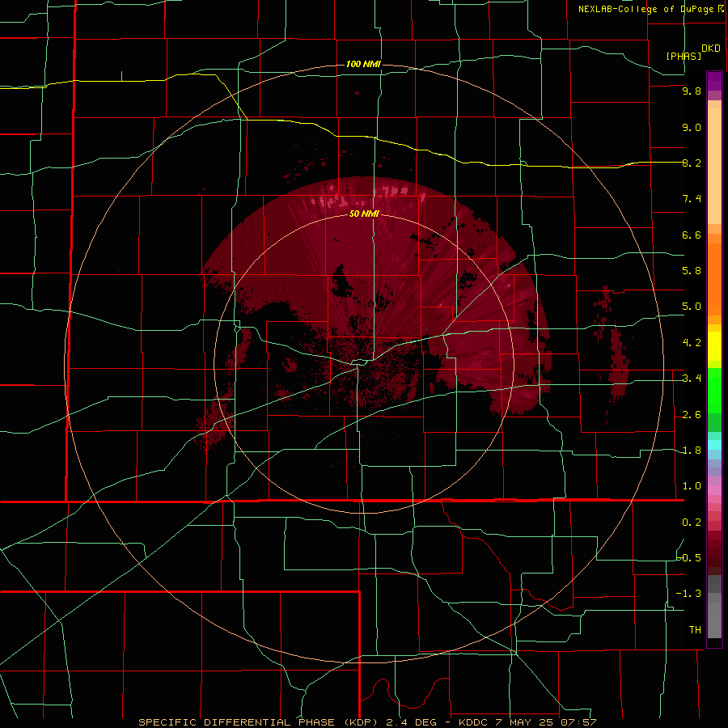The image size is (728, 728).
Task: Click the 2.4 DEG elevation text
Action: pyautogui.click(x=411, y=722)
